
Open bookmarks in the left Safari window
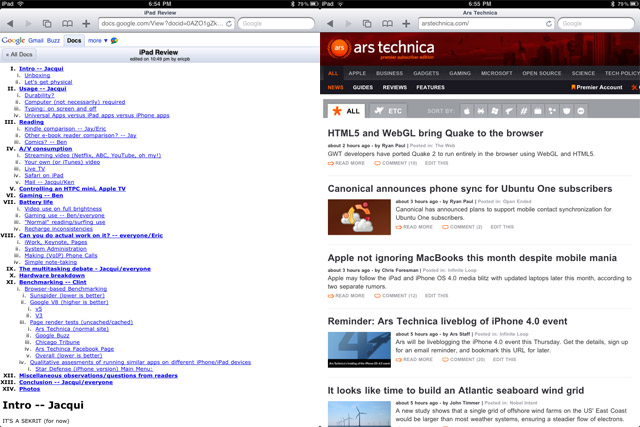(x=67, y=24)
